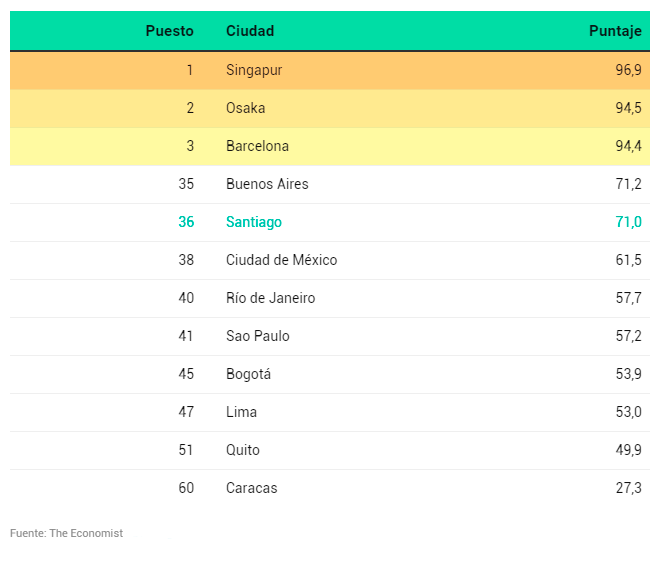This screenshot has height=568, width=664.
Task: Select the Singapur row city name
Action: pos(254,70)
